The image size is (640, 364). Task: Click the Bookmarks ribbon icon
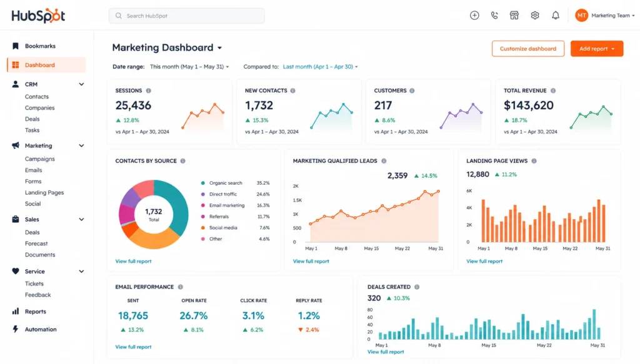[16, 46]
